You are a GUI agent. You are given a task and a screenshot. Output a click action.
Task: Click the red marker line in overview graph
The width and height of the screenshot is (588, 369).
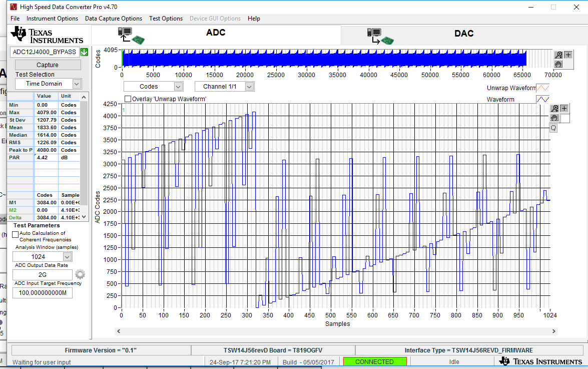click(x=129, y=59)
